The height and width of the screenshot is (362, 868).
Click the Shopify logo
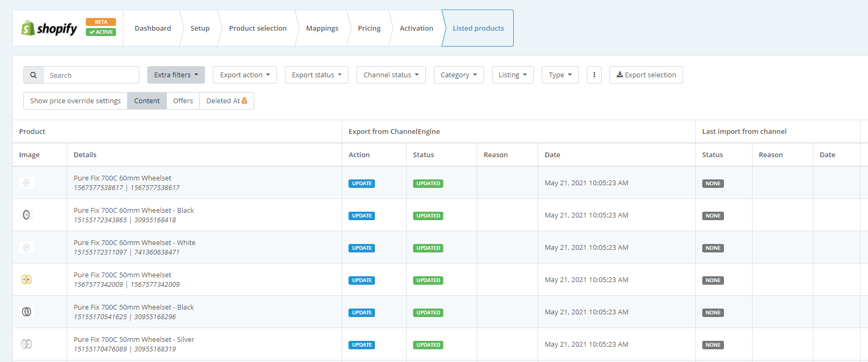tap(49, 28)
